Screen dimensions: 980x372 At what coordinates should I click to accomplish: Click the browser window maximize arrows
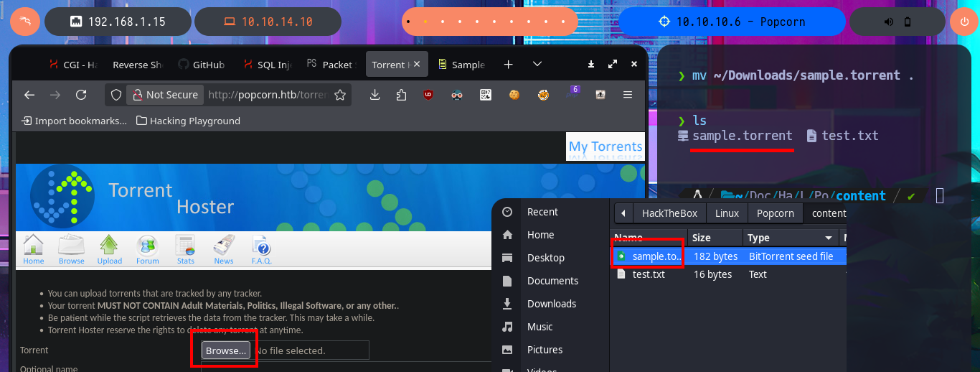(612, 64)
